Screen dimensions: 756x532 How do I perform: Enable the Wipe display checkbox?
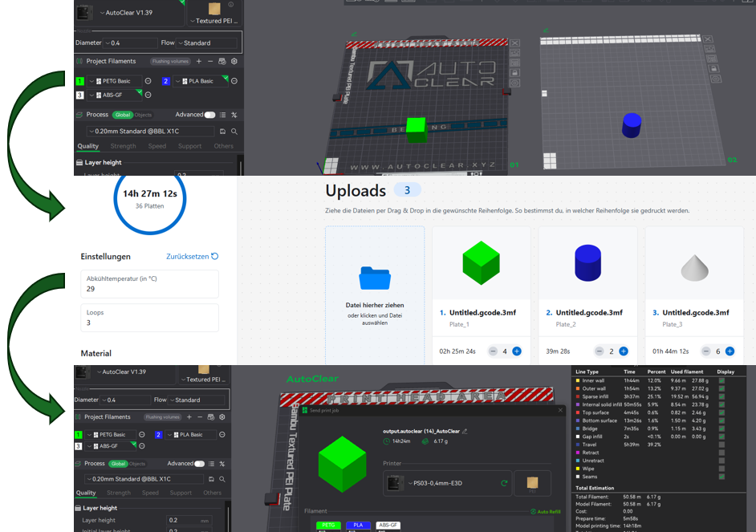[x=721, y=469]
